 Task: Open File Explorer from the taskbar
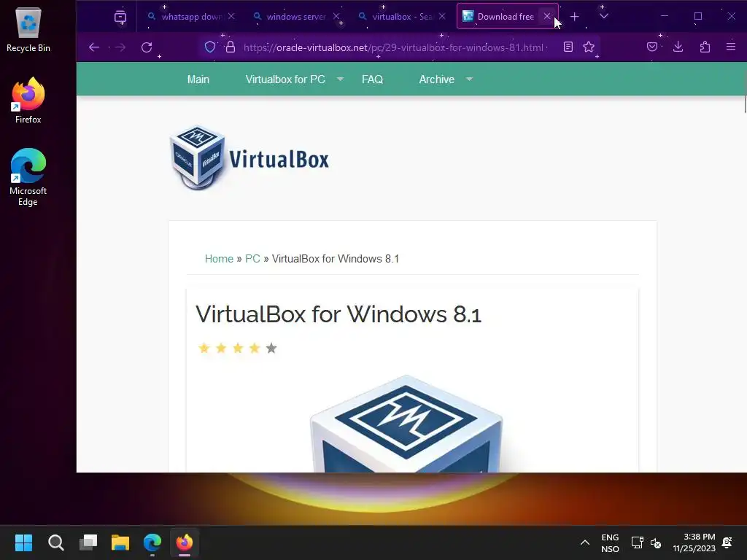(120, 542)
